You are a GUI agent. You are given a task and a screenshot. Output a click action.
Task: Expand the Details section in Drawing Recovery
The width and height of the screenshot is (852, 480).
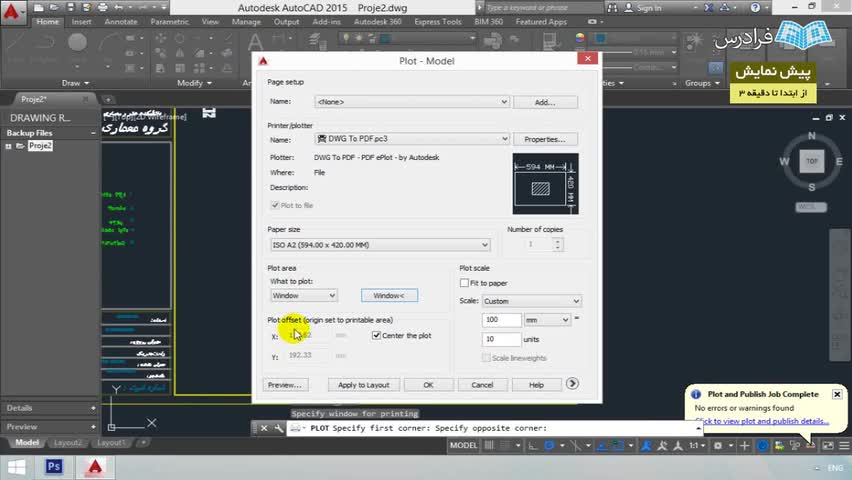(93, 408)
